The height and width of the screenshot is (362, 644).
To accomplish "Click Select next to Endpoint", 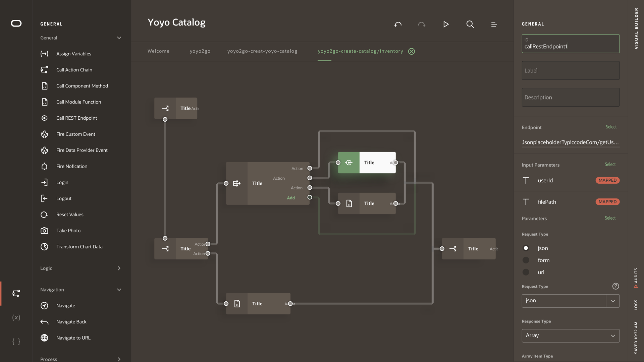I will (x=611, y=127).
